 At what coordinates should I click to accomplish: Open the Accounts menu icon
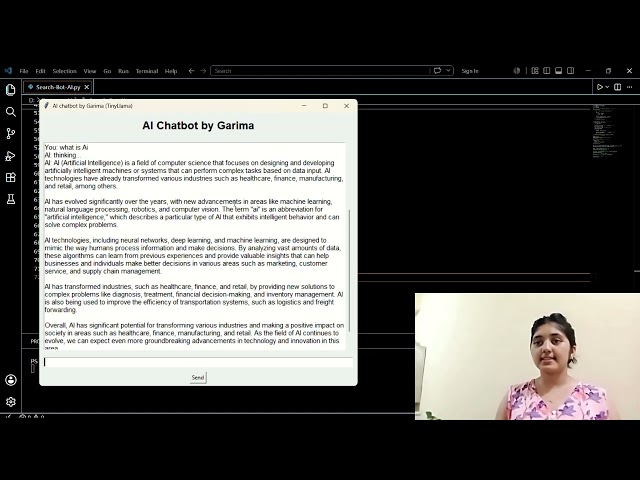coord(11,380)
